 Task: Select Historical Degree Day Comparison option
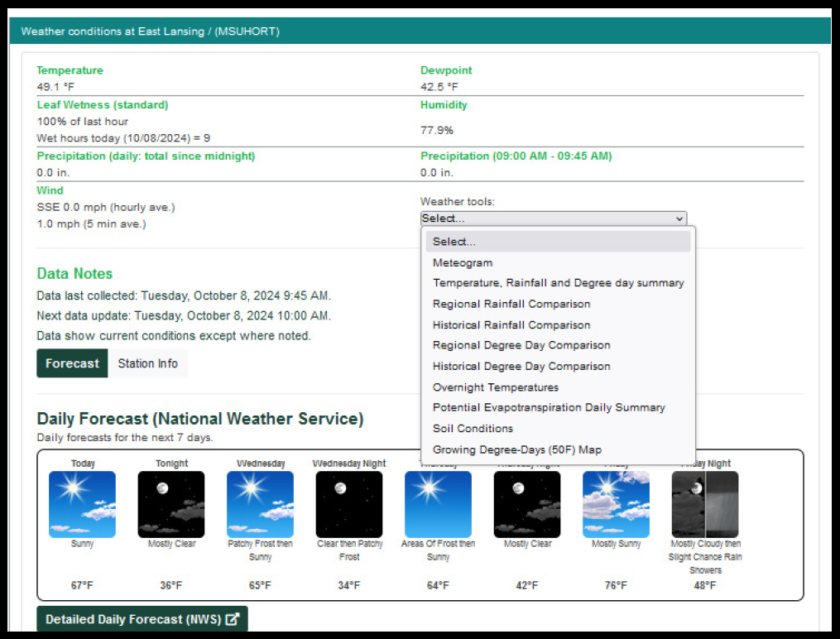(x=521, y=366)
